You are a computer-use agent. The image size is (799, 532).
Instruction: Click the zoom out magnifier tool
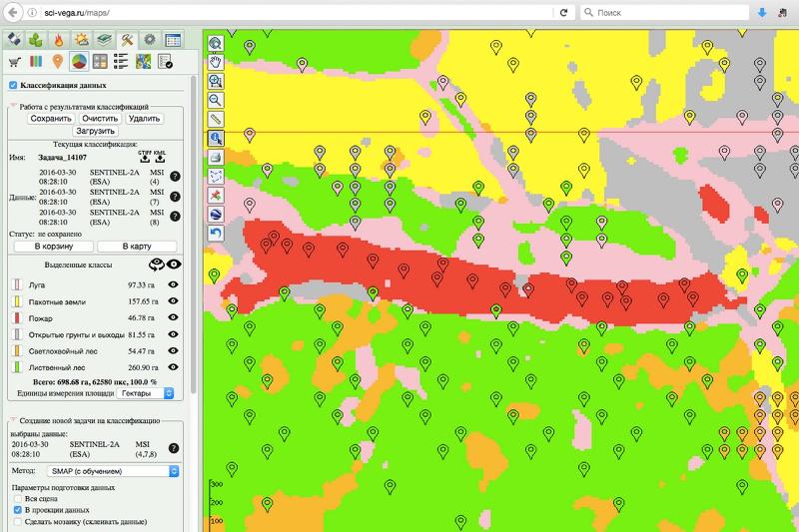click(x=216, y=100)
